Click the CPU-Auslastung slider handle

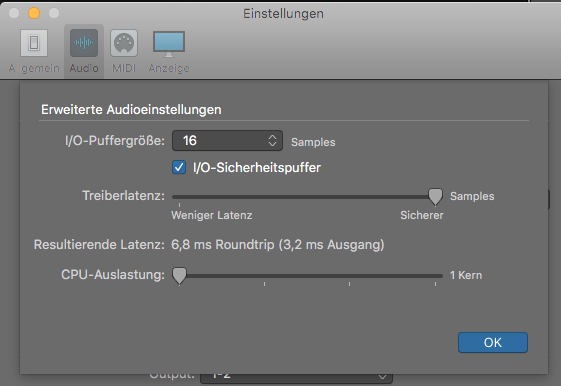point(179,275)
